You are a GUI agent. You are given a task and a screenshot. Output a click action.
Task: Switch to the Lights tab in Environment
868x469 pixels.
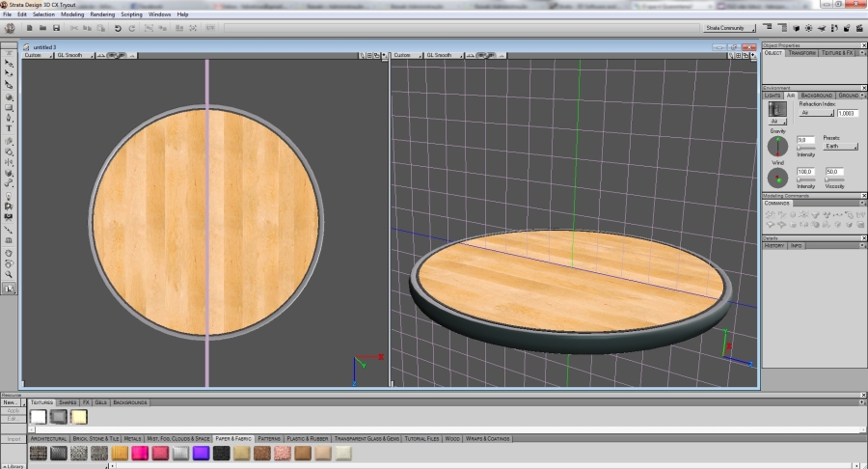click(x=773, y=96)
